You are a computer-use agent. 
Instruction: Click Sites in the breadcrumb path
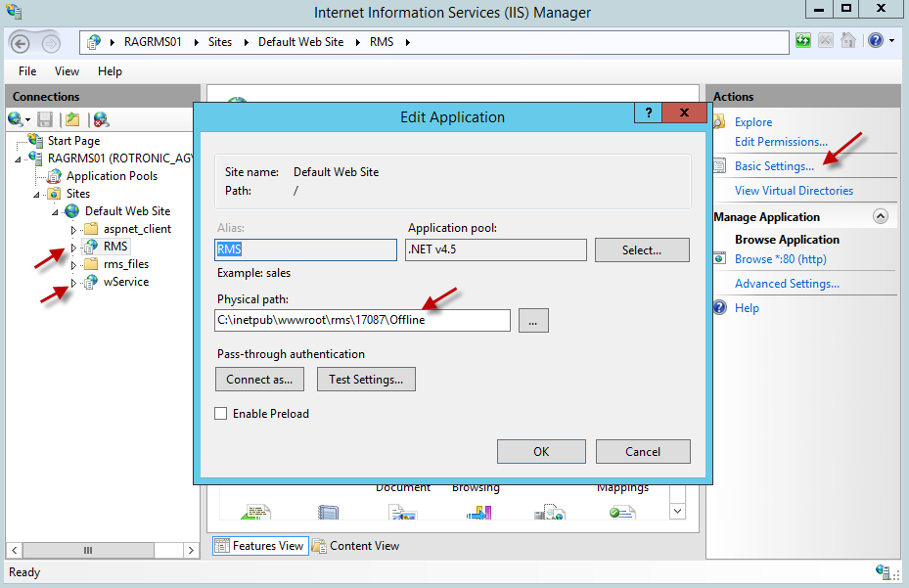pyautogui.click(x=220, y=42)
